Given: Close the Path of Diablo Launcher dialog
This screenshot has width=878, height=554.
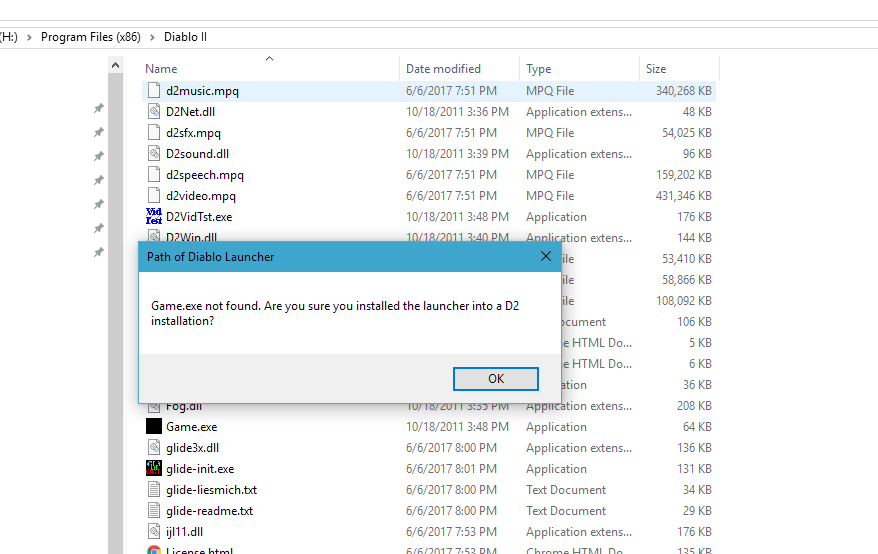Looking at the screenshot, I should [546, 257].
